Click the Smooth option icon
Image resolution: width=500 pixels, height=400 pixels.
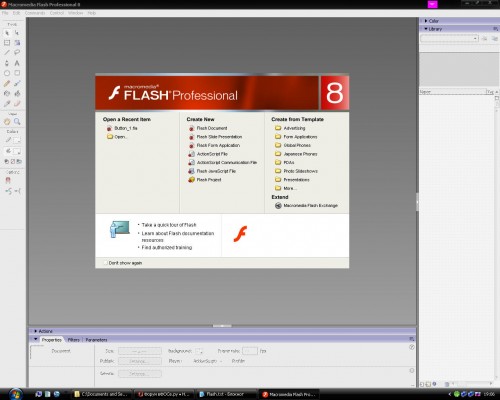tap(9, 191)
